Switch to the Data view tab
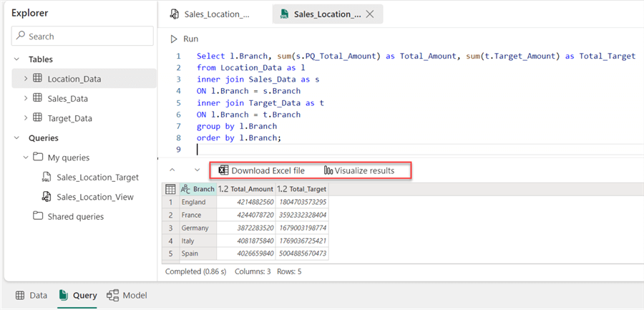 pos(31,295)
